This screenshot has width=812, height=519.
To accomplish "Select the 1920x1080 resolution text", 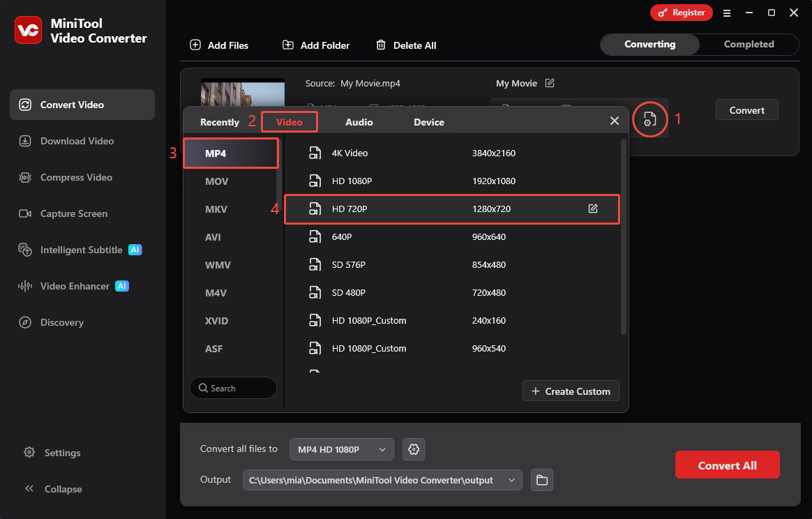I will point(493,181).
